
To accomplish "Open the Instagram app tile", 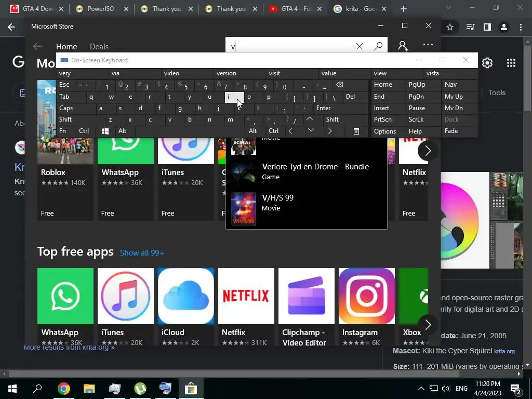I will click(x=366, y=307).
